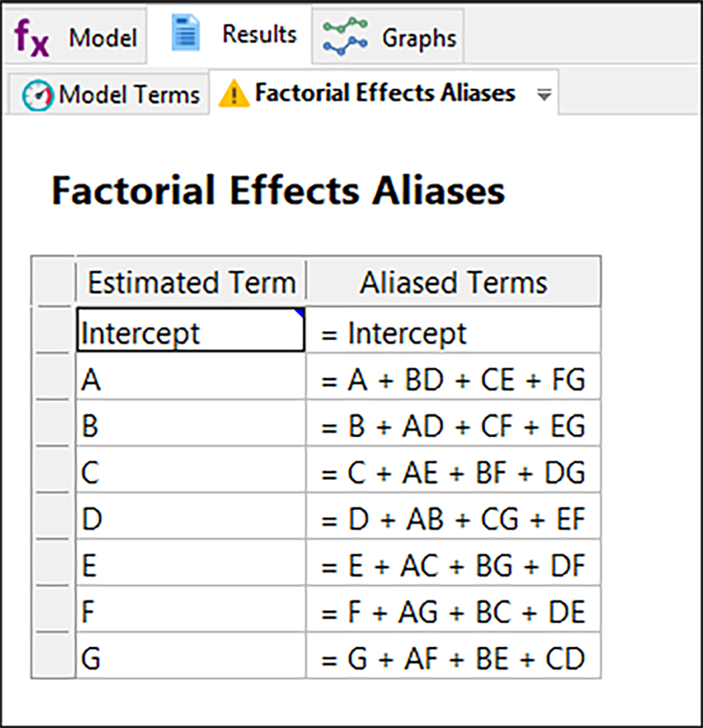This screenshot has width=703, height=728.
Task: Select the row header beside term F
Action: click(x=54, y=611)
